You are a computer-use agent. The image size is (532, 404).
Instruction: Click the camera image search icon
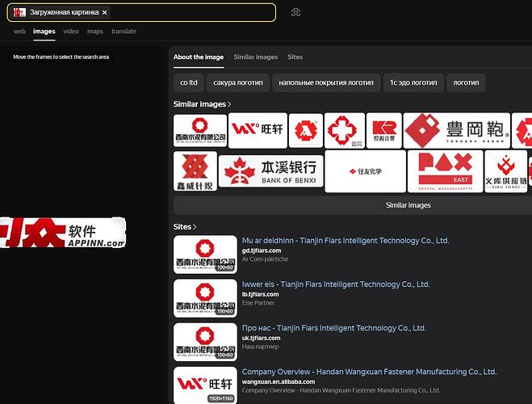296,12
